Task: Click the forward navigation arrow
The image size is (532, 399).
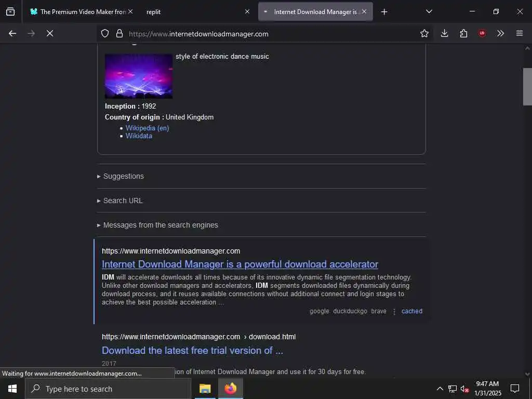Action: pyautogui.click(x=31, y=33)
